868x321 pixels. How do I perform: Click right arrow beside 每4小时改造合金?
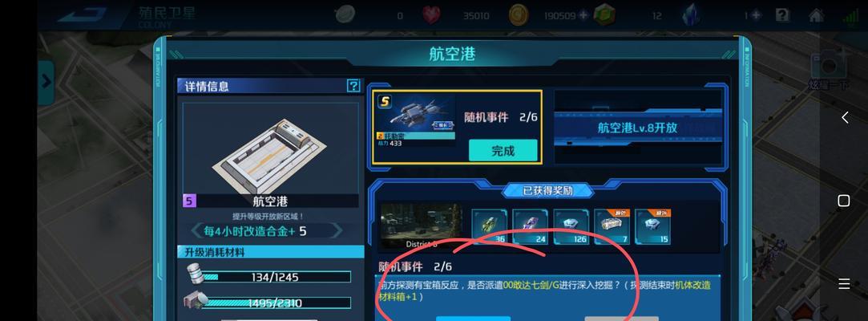(x=337, y=230)
